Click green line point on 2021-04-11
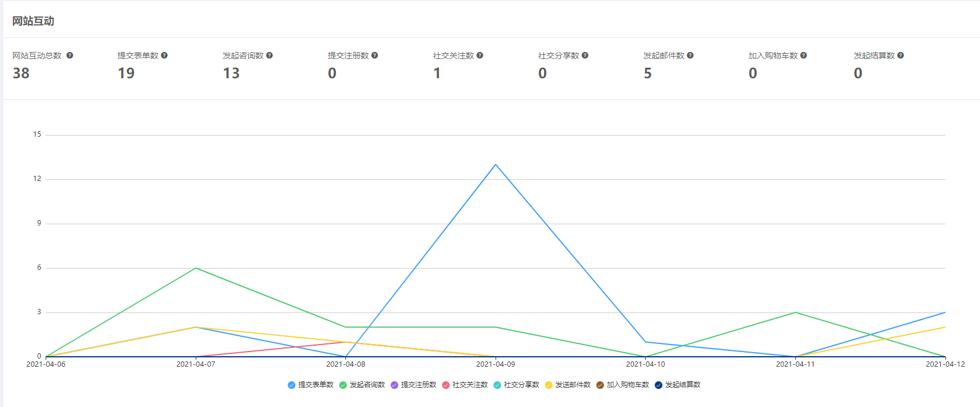The image size is (980, 407). coord(795,312)
